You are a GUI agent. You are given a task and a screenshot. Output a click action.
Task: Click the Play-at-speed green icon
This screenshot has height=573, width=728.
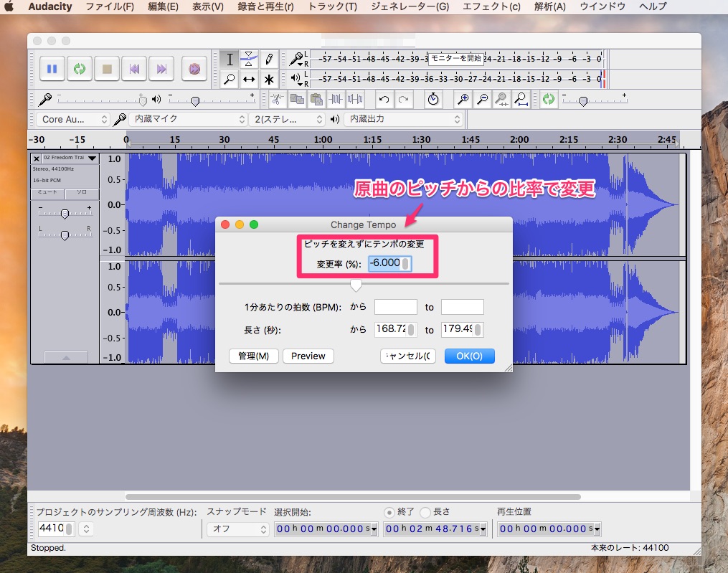pyautogui.click(x=549, y=100)
